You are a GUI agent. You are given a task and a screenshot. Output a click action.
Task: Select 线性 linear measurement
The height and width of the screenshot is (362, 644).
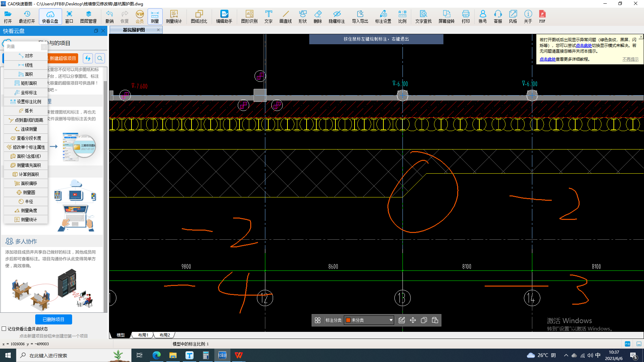[x=26, y=65]
